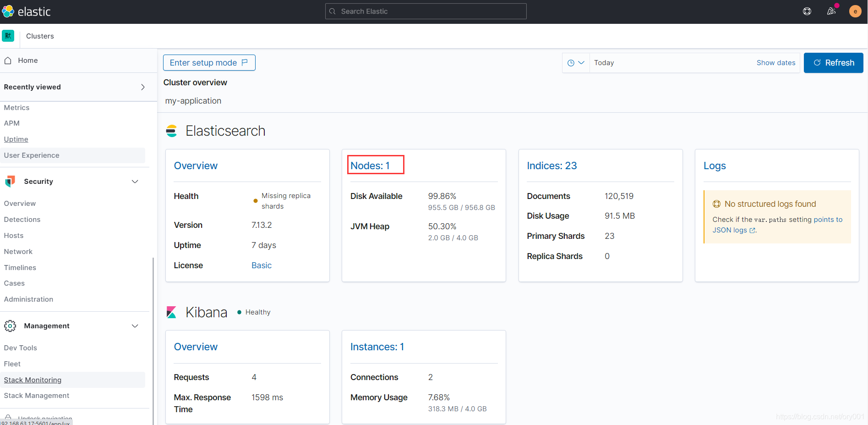The width and height of the screenshot is (868, 425).
Task: Open the help menu lifebuoy icon
Action: [x=807, y=11]
